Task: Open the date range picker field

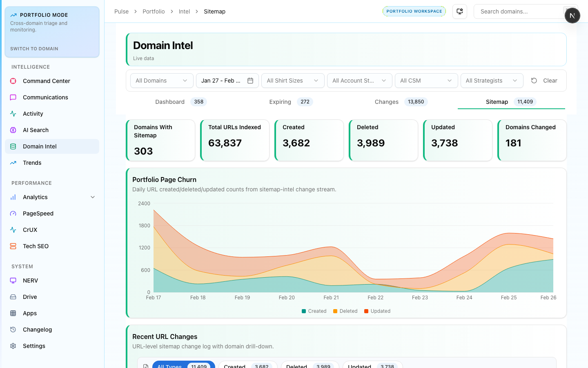Action: [227, 81]
